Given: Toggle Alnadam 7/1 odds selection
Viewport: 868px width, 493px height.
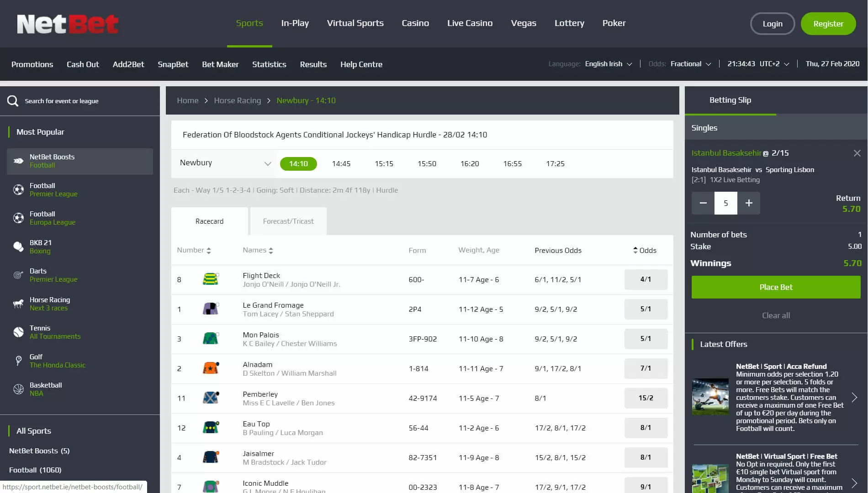Looking at the screenshot, I should [x=646, y=368].
